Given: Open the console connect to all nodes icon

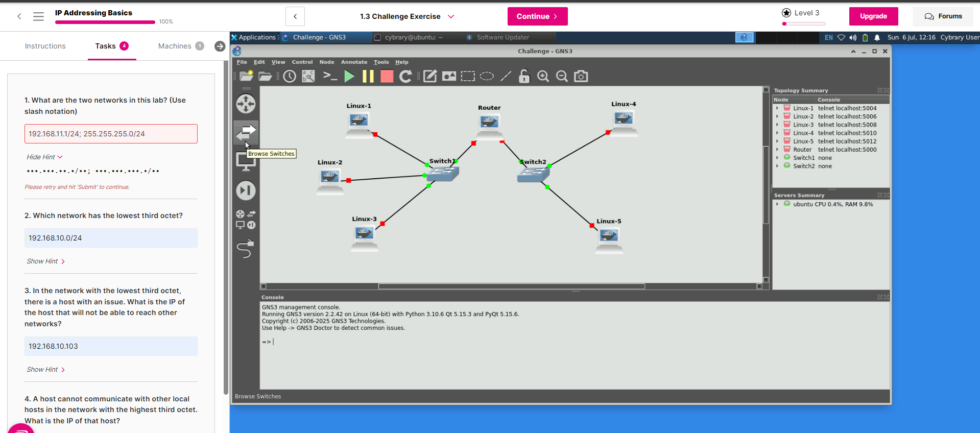Looking at the screenshot, I should pyautogui.click(x=330, y=77).
